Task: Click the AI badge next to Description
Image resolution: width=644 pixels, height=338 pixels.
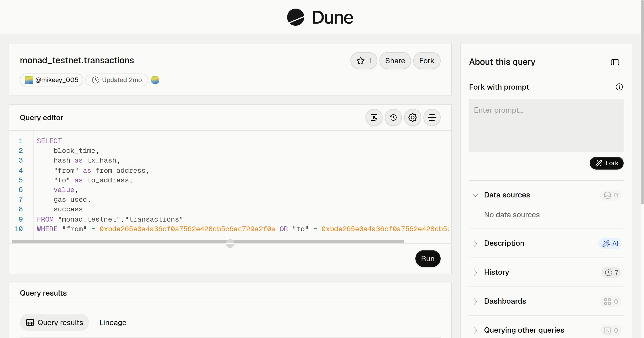Action: coord(610,243)
